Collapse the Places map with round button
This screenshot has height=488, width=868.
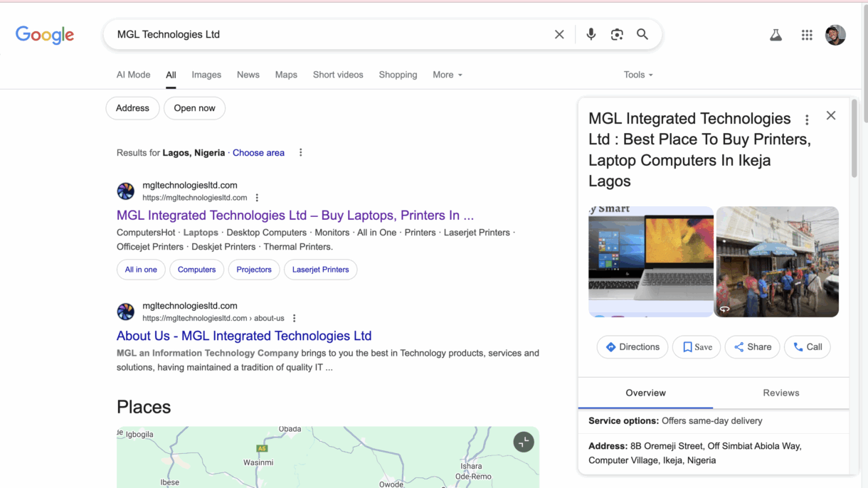click(524, 442)
